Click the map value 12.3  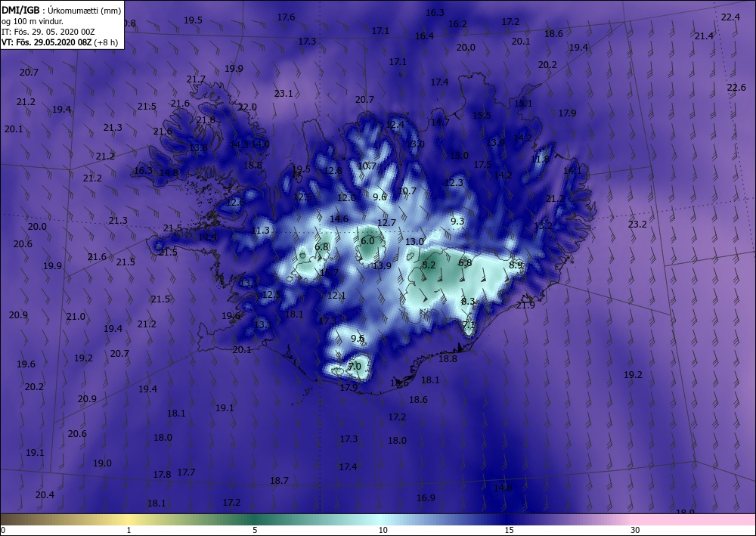454,183
